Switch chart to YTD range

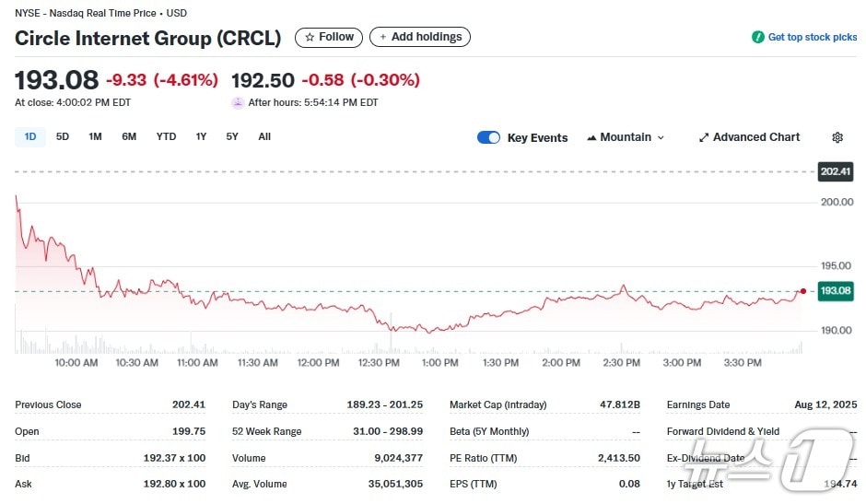[166, 136]
